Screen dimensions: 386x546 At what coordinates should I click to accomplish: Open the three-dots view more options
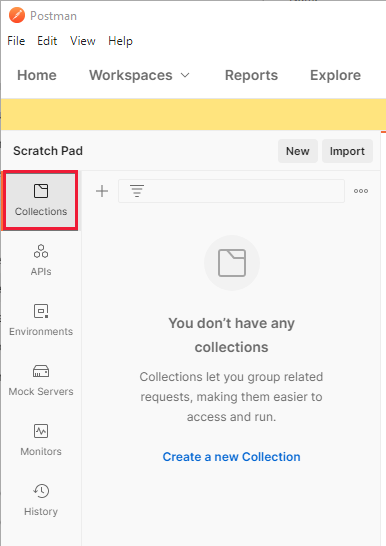click(x=361, y=191)
